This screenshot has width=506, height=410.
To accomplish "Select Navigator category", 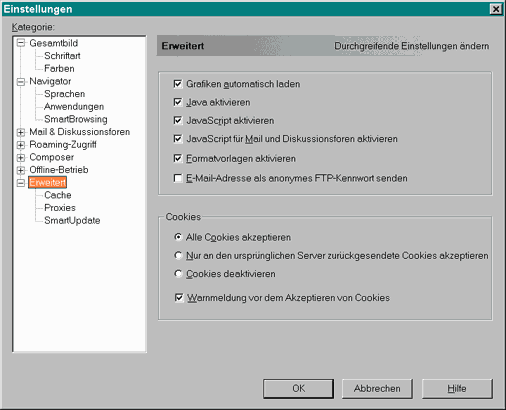I will click(50, 81).
